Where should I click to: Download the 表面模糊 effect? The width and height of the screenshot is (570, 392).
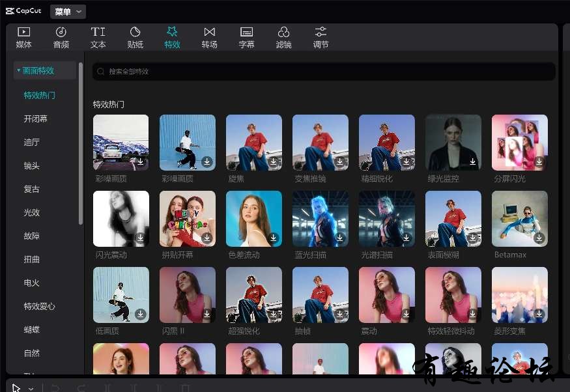click(472, 238)
